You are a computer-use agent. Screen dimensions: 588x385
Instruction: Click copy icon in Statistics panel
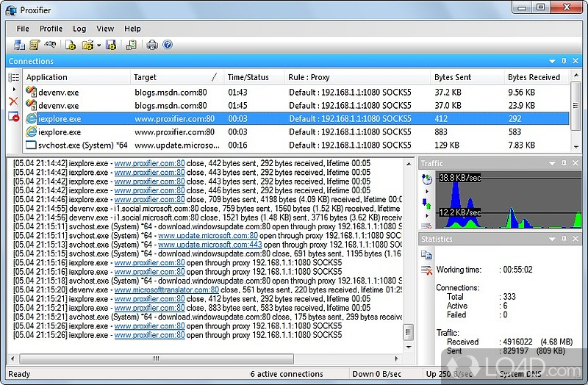click(x=426, y=255)
